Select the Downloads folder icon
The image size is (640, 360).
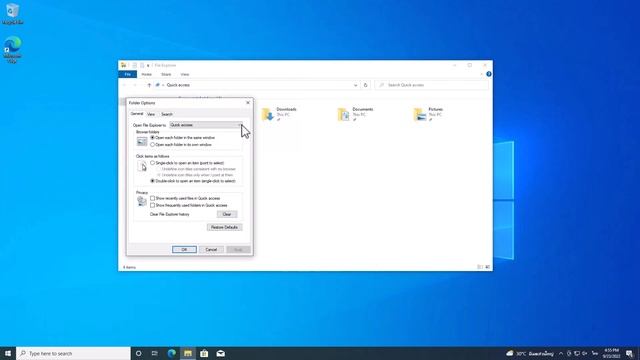point(267,114)
